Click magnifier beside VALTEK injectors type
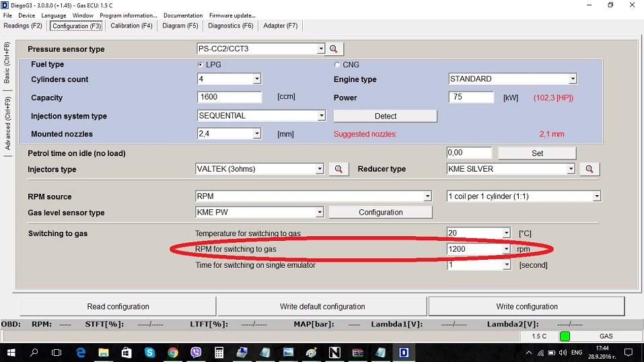The image size is (644, 362). [338, 170]
